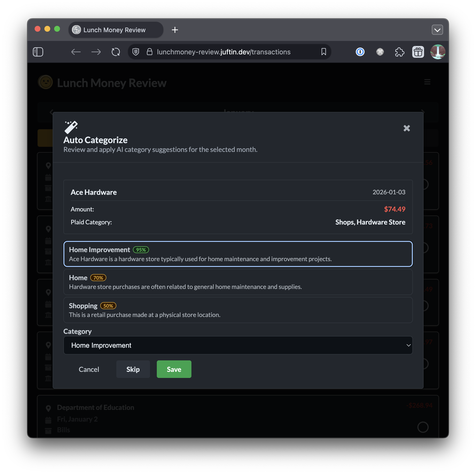Expand the tab list chevron in the title bar
Screen dimensions: 476x474
437,30
